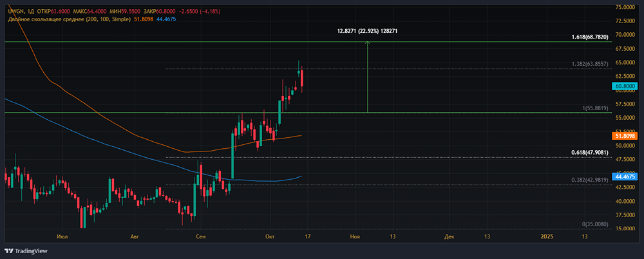Click 57.5000 on the price axis

(626, 104)
